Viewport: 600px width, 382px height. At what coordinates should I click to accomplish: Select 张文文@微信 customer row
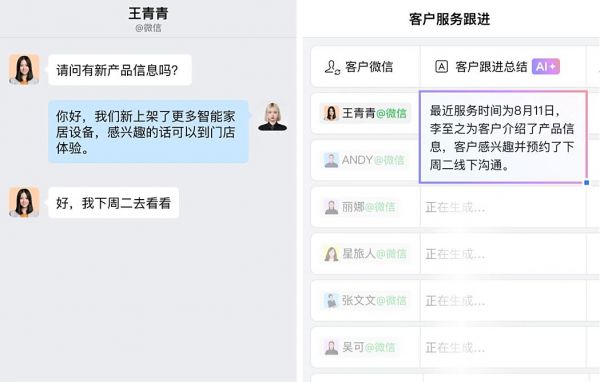click(365, 300)
